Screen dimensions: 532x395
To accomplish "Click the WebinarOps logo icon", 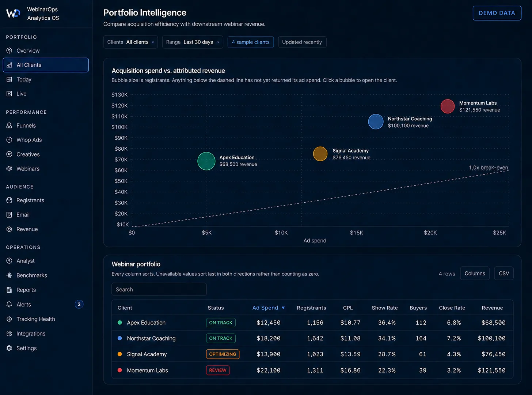I will pos(13,14).
